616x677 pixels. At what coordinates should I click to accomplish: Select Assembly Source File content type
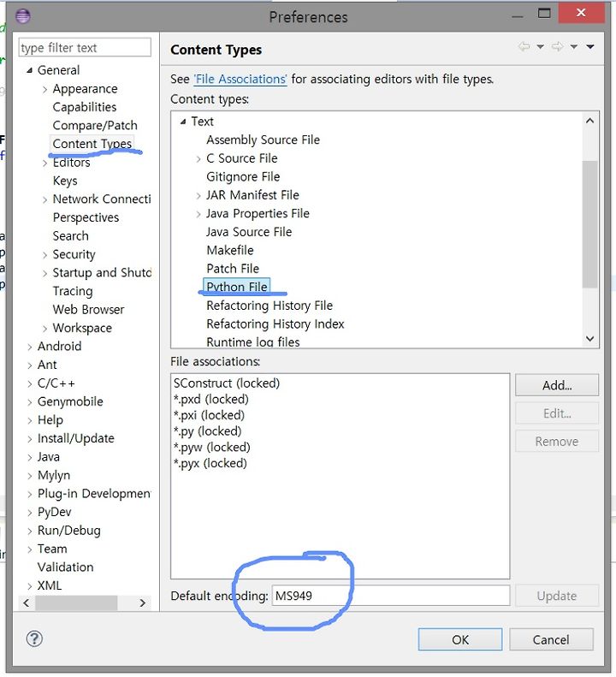[263, 140]
